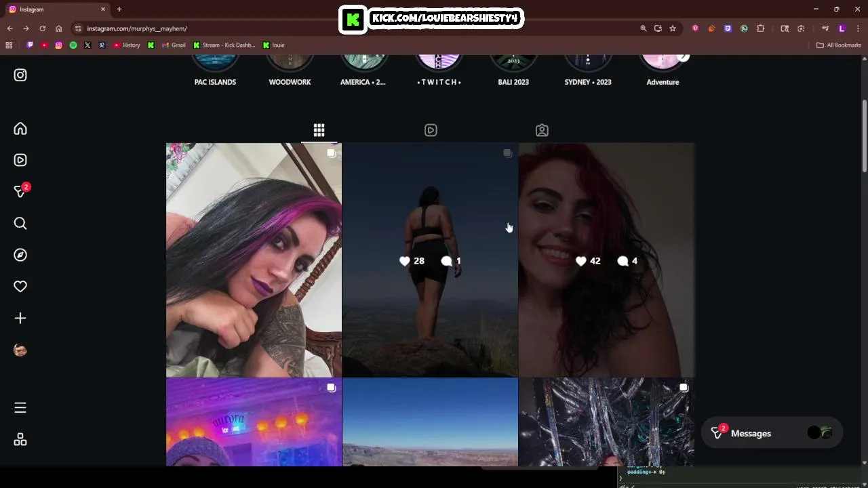Open the YouTube bookmark icon
The height and width of the screenshot is (488, 868).
(x=44, y=45)
